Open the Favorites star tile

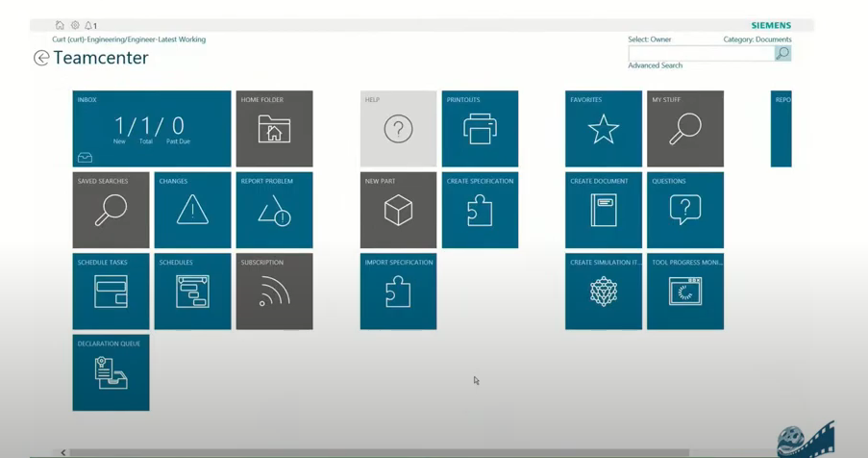[604, 129]
